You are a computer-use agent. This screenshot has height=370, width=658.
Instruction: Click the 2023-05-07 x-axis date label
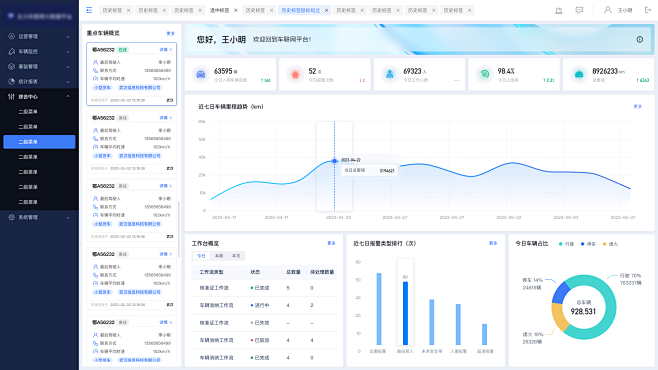(623, 217)
